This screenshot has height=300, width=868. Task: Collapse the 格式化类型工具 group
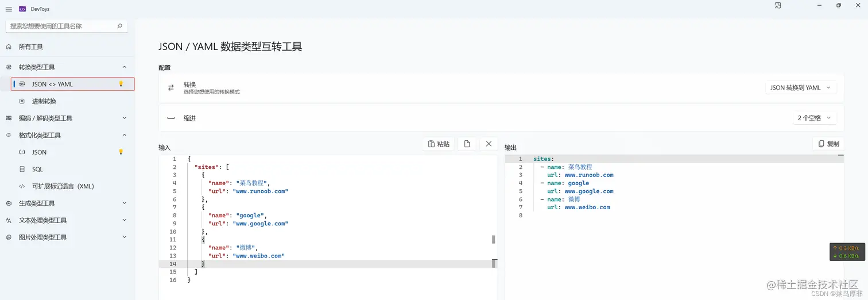(x=68, y=135)
